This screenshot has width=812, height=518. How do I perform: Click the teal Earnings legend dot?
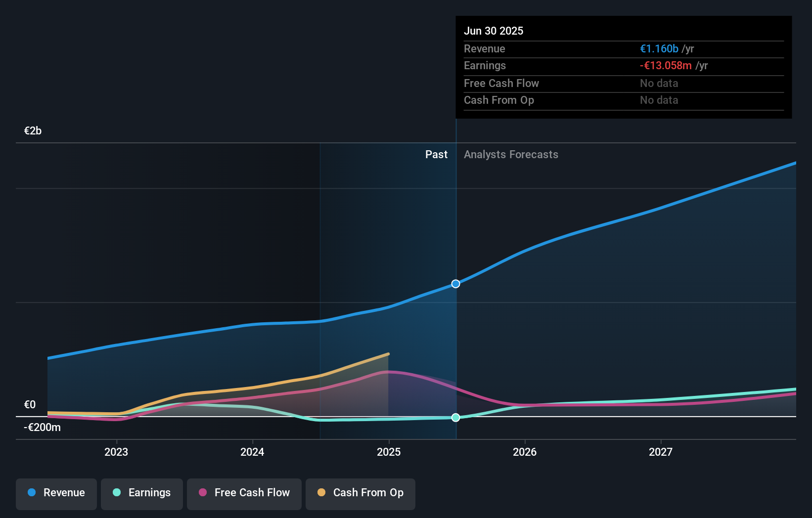(x=116, y=493)
